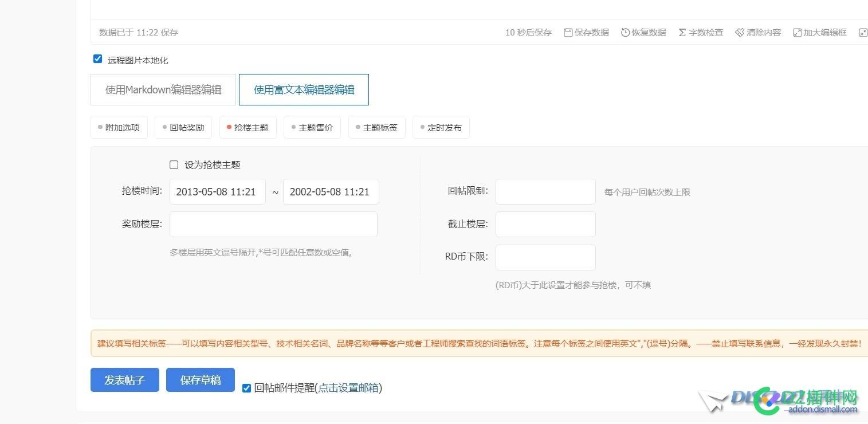Select 使用富文本编辑器编辑 button
868x424 pixels.
(x=304, y=89)
